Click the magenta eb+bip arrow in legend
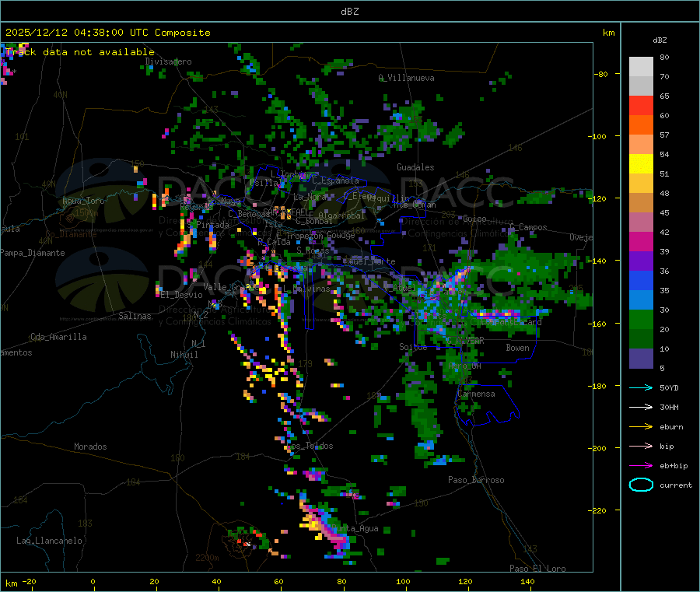Image resolution: width=700 pixels, height=592 pixels. click(x=641, y=466)
